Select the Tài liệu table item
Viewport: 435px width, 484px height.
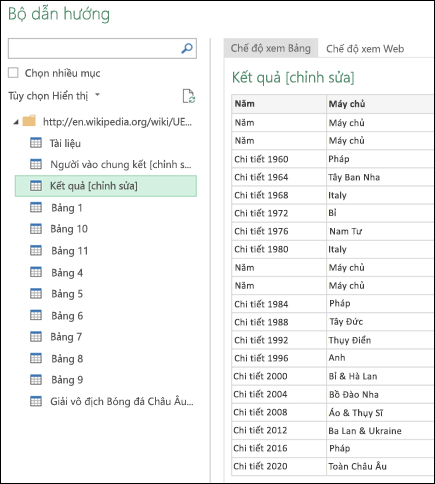[x=65, y=143]
